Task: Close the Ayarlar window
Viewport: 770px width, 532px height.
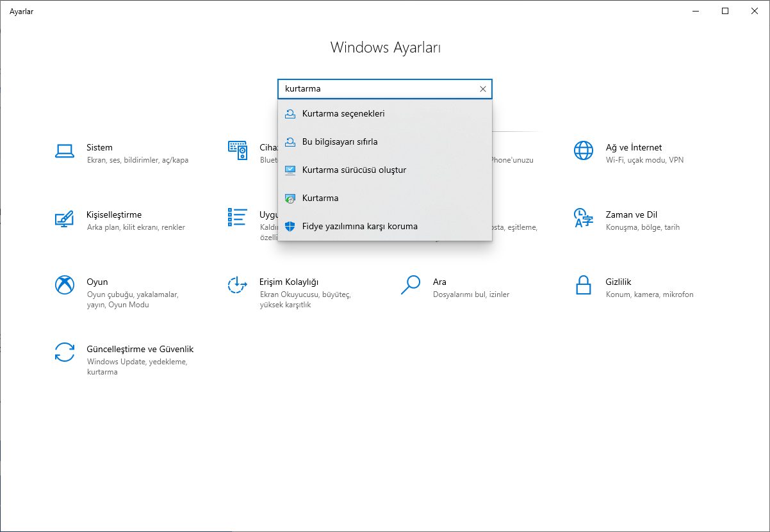Action: coord(755,11)
